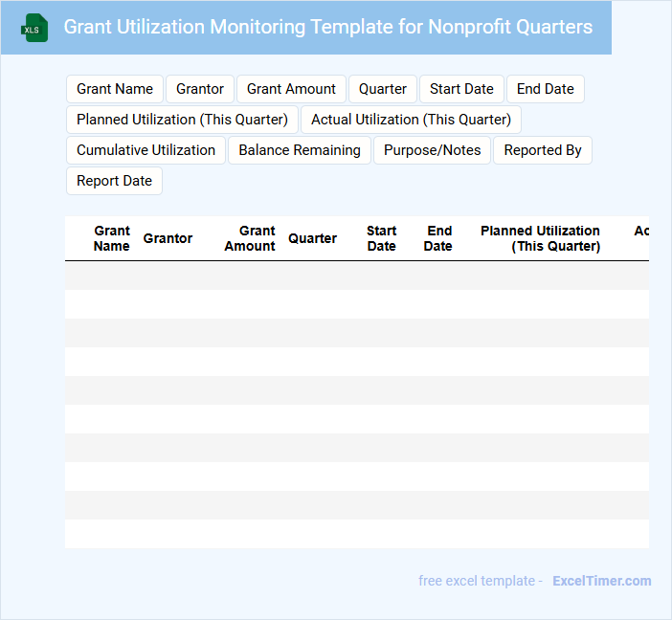This screenshot has width=672, height=620.
Task: Click the Quarter tag button
Action: pos(383,89)
